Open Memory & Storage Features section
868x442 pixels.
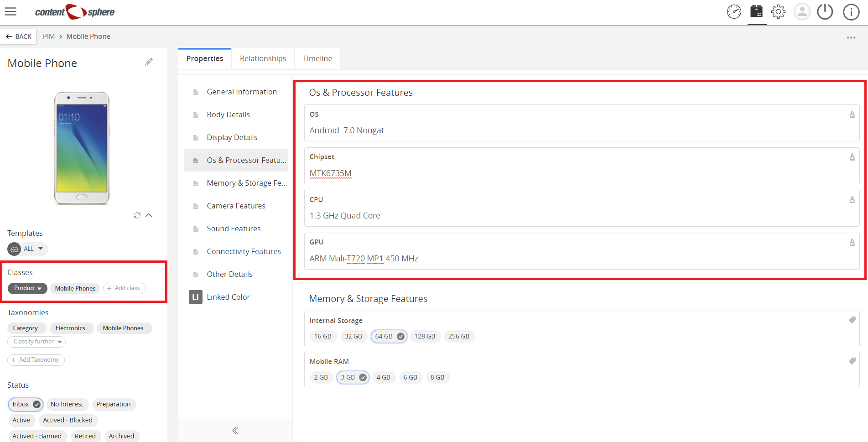coord(236,183)
